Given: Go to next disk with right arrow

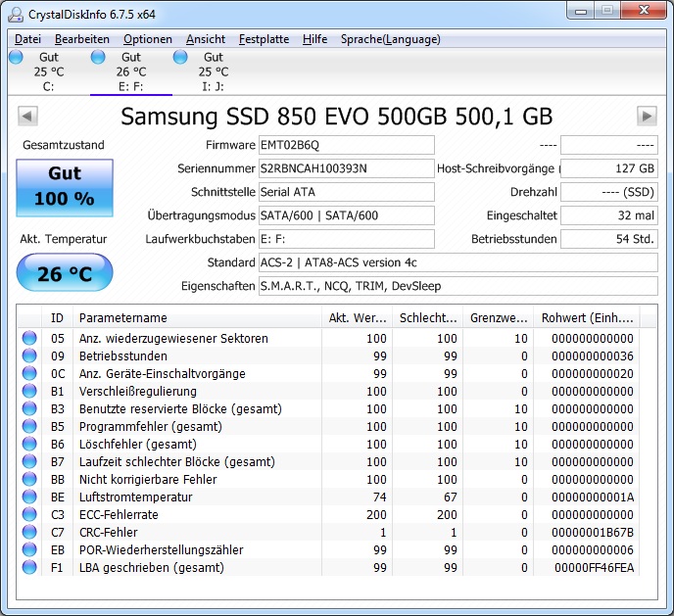Looking at the screenshot, I should [647, 116].
